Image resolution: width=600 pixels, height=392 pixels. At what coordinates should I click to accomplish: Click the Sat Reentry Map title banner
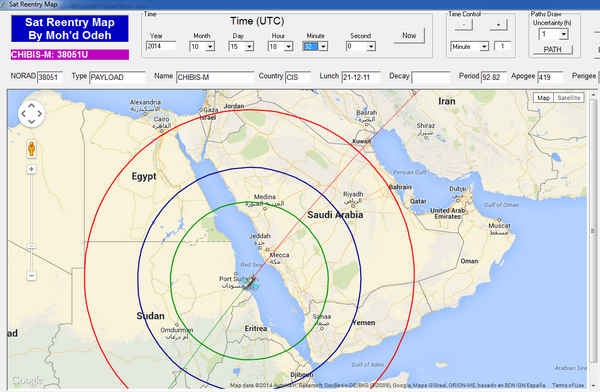point(70,29)
